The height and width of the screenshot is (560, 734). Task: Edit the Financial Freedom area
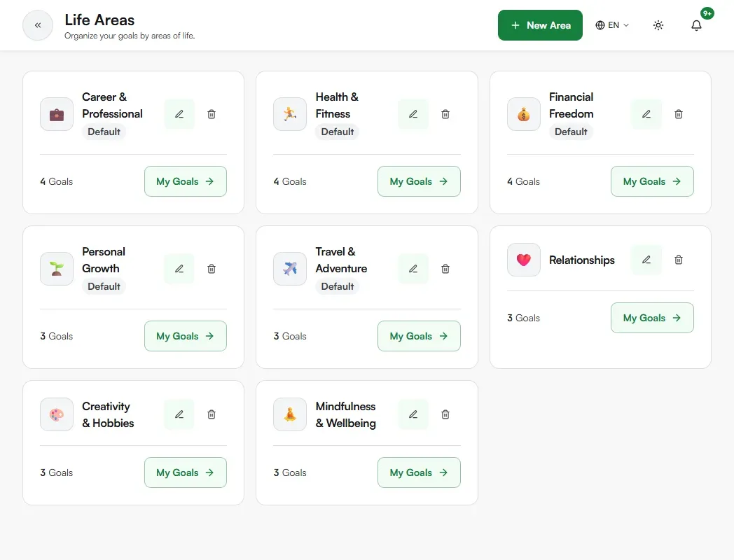pyautogui.click(x=646, y=114)
